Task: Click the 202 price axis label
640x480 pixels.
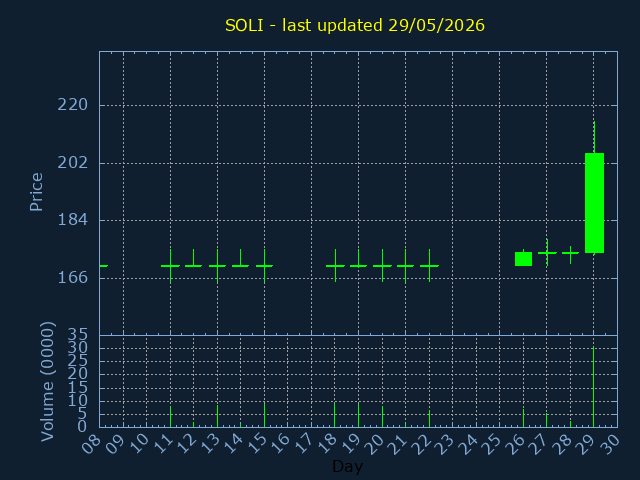Action: pyautogui.click(x=73, y=163)
